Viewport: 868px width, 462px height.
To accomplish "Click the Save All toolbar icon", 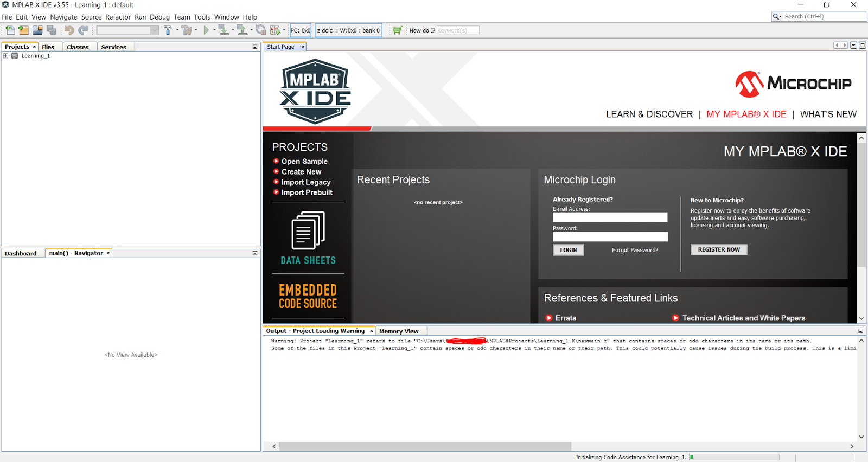I will [52, 30].
